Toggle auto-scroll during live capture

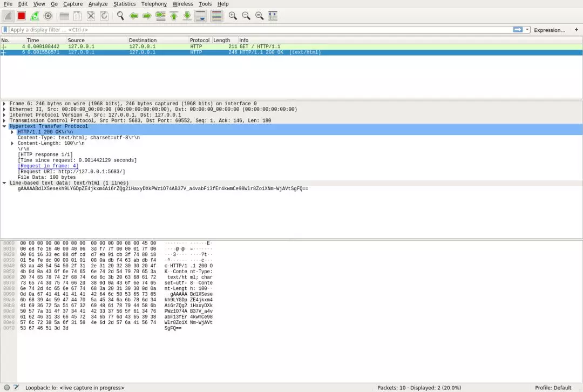[201, 16]
